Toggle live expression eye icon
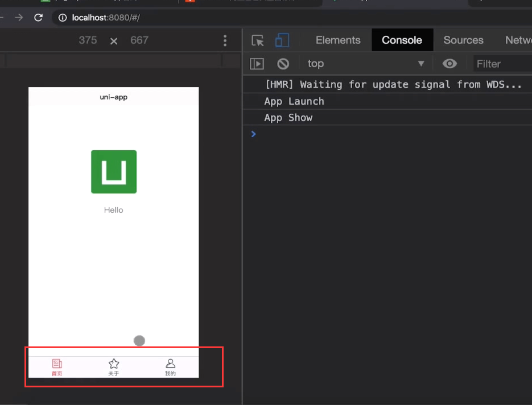The height and width of the screenshot is (405, 532). (449, 64)
